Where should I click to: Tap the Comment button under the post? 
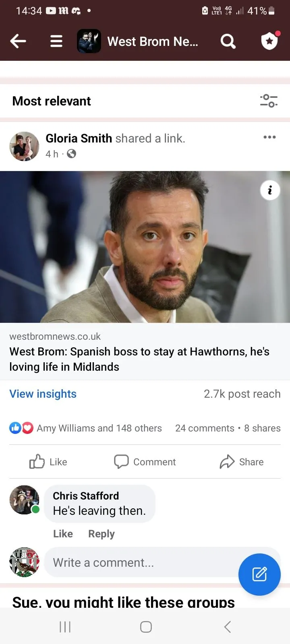click(145, 462)
